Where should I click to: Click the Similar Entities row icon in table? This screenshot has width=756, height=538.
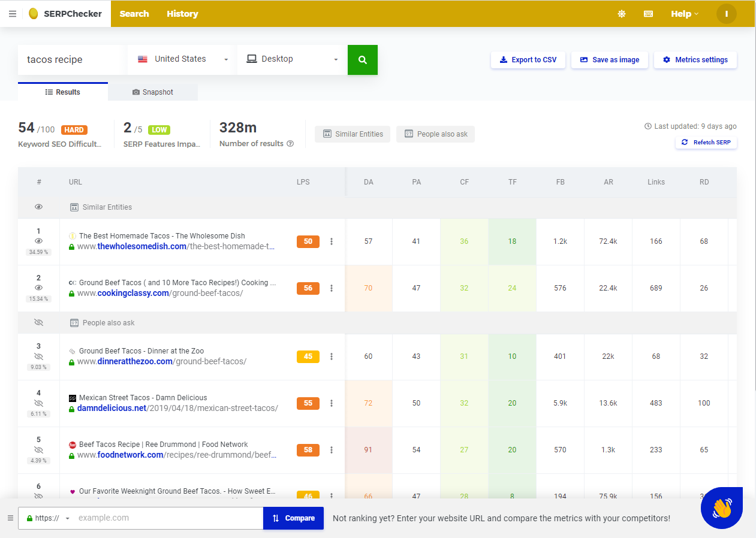coord(74,207)
